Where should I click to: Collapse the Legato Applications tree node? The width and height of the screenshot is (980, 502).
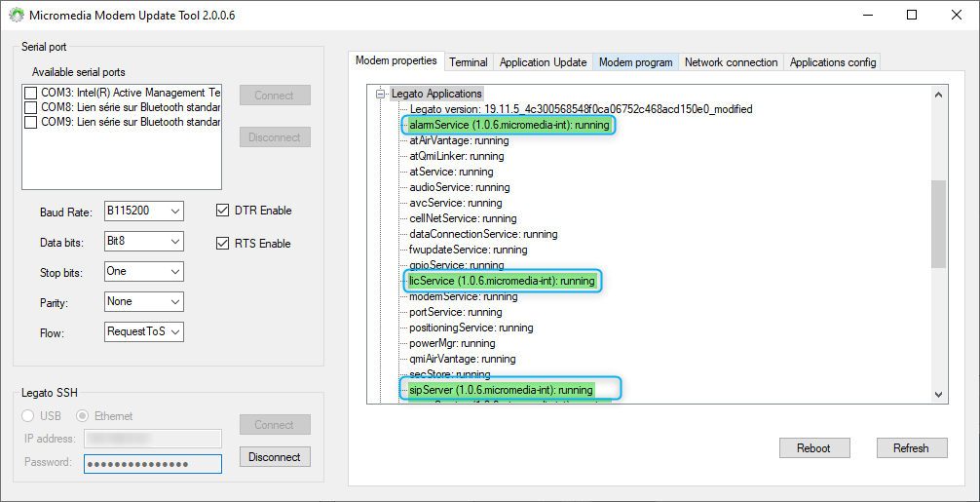(x=381, y=94)
